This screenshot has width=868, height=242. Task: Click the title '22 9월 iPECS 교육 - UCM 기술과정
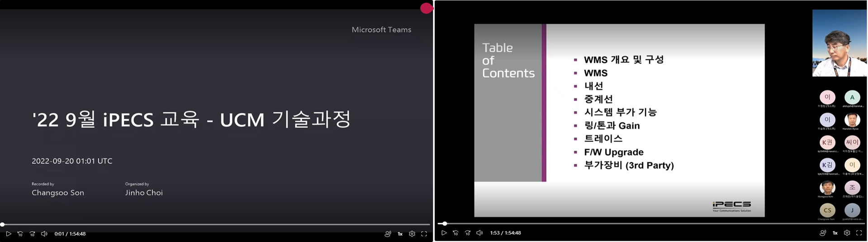pyautogui.click(x=191, y=119)
